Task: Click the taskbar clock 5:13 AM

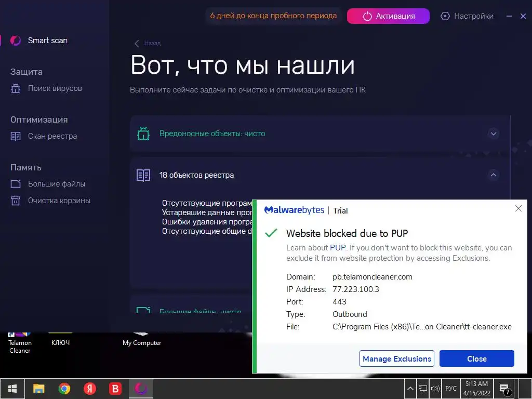Action: point(477,389)
